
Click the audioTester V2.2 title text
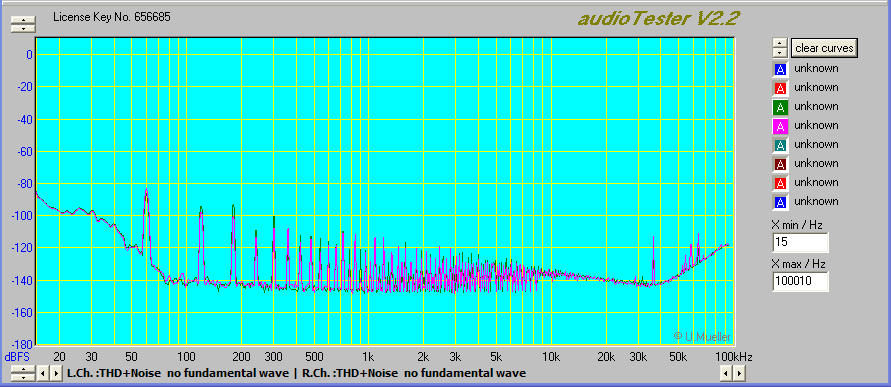tap(659, 19)
